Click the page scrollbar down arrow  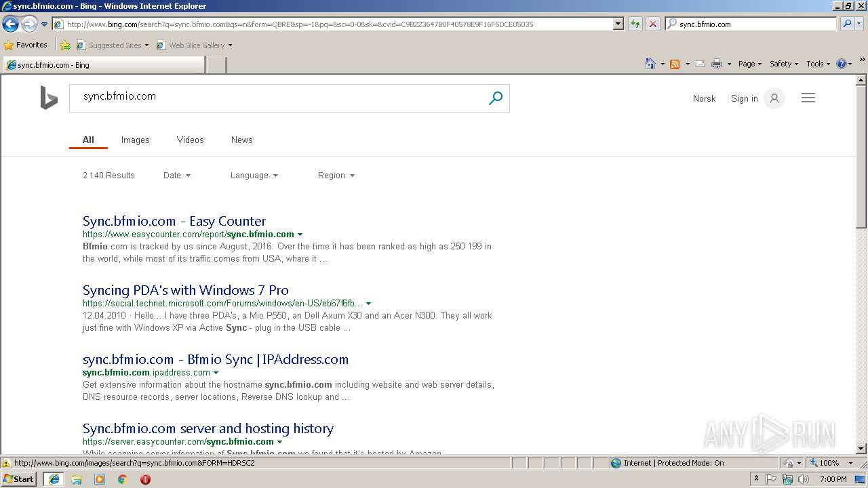click(x=861, y=449)
